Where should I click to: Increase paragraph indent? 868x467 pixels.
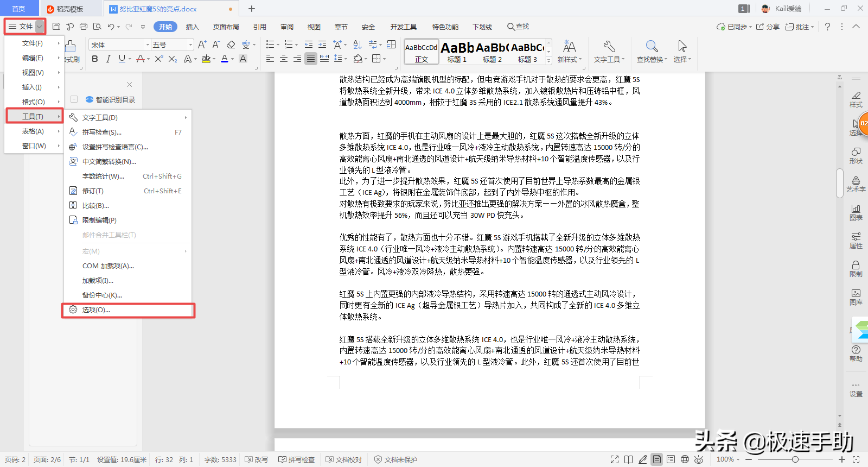(322, 45)
